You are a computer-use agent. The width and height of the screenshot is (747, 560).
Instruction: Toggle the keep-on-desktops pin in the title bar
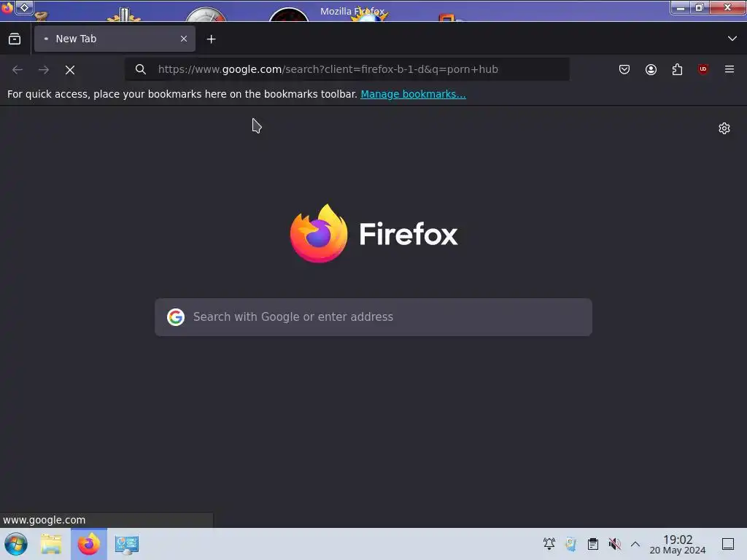pos(24,7)
